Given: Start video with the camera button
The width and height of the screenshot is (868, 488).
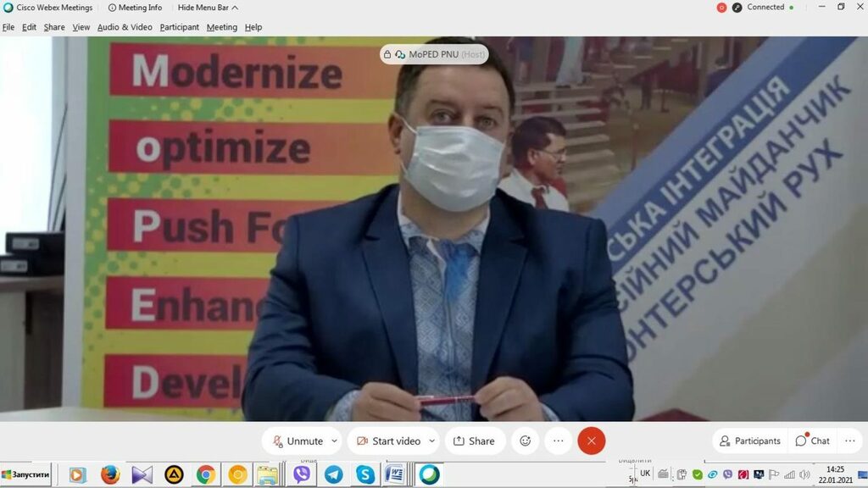Looking at the screenshot, I should 388,441.
